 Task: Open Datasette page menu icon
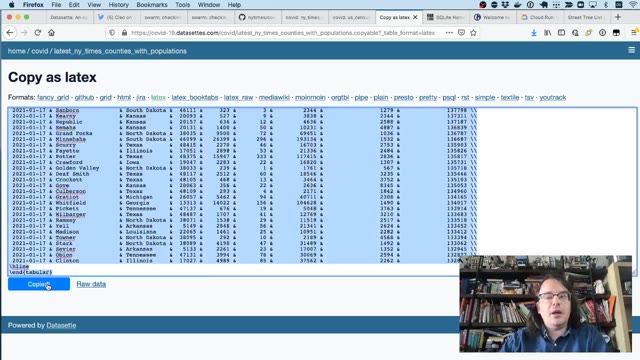tap(631, 50)
